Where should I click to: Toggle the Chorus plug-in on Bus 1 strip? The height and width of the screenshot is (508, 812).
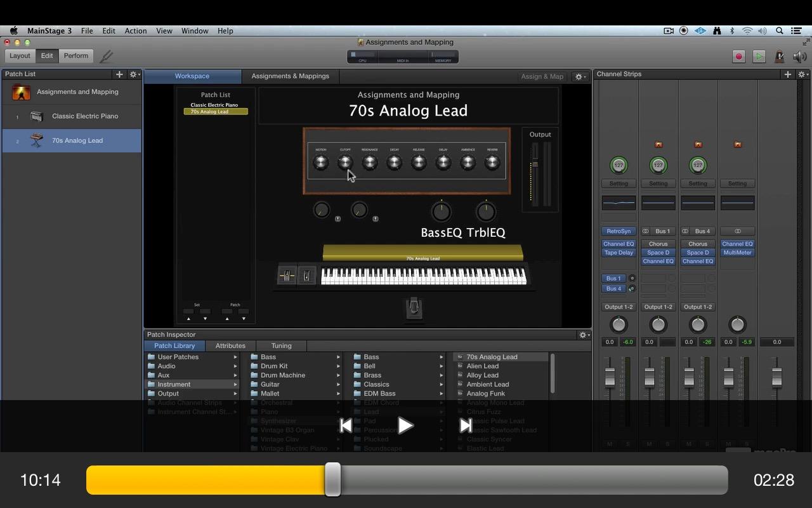pos(658,244)
